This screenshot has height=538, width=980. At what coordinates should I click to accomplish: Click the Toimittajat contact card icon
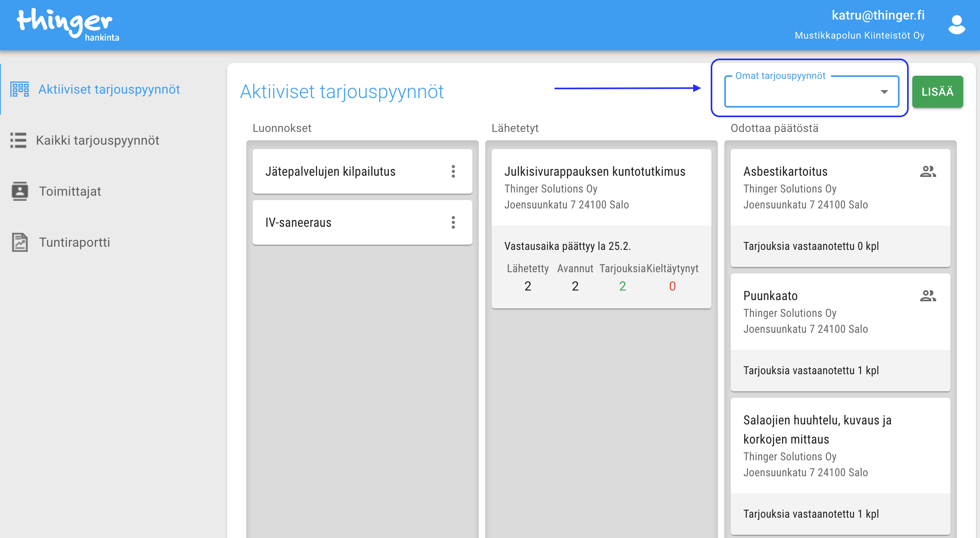pos(20,191)
